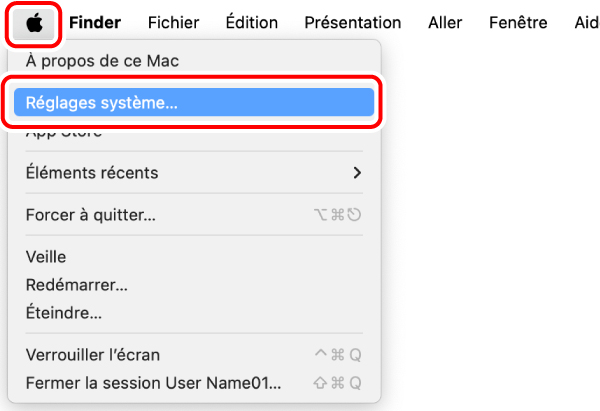Select the Éléments récents entry

(92, 173)
